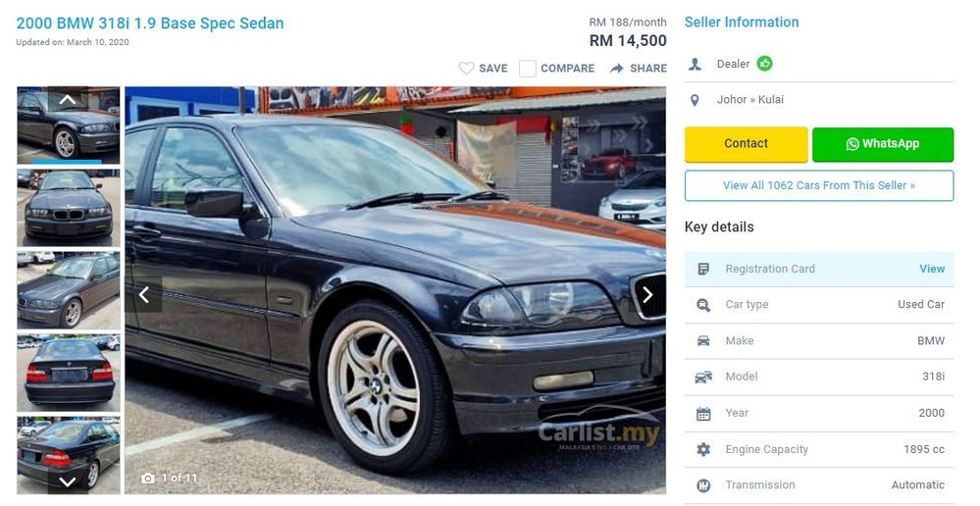The image size is (980, 506).
Task: Click the Share arrow icon
Action: 617,68
